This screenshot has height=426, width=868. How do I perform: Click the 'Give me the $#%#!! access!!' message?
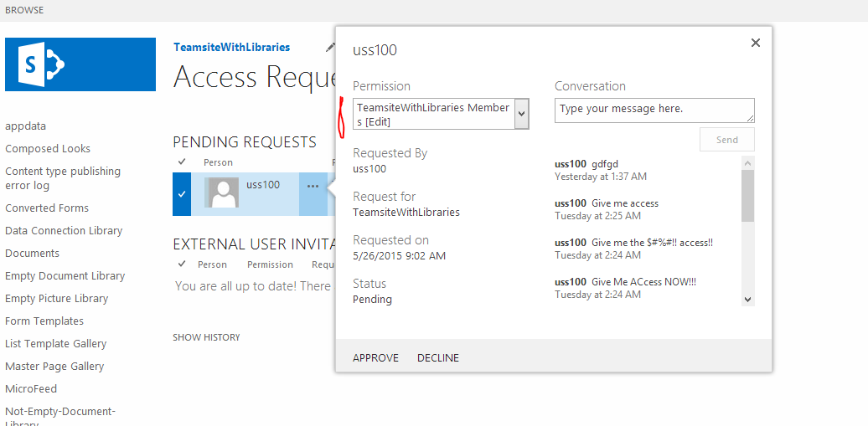pyautogui.click(x=652, y=243)
